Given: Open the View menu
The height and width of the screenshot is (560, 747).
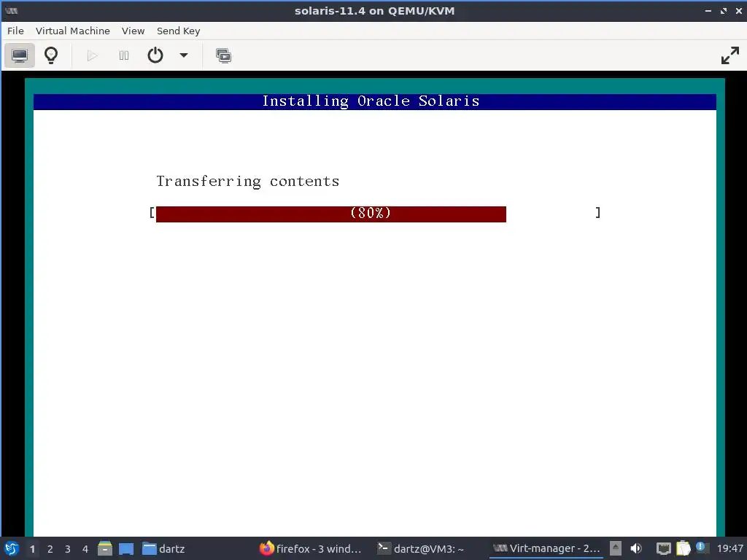Looking at the screenshot, I should [x=133, y=31].
